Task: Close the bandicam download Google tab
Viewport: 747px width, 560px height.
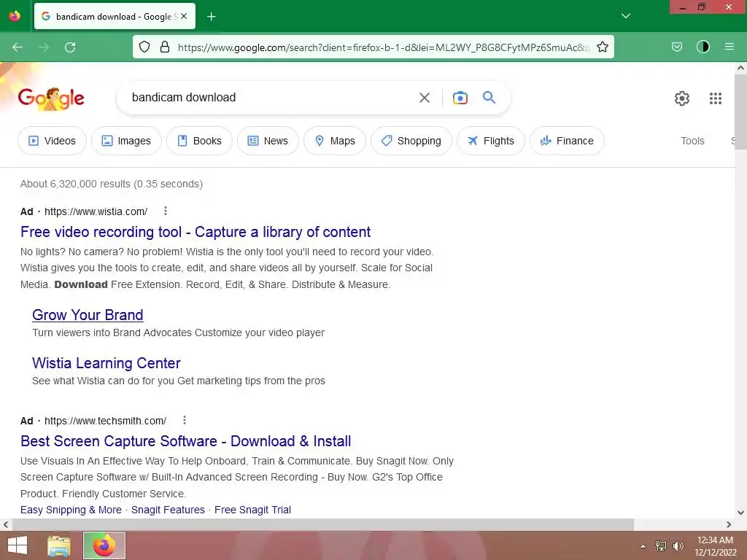Action: click(x=184, y=16)
